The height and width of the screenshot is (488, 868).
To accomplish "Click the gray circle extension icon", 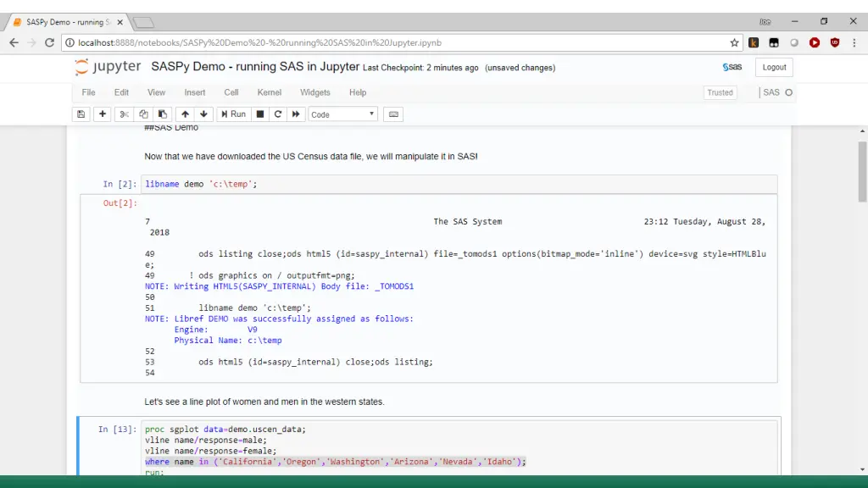I will (794, 42).
